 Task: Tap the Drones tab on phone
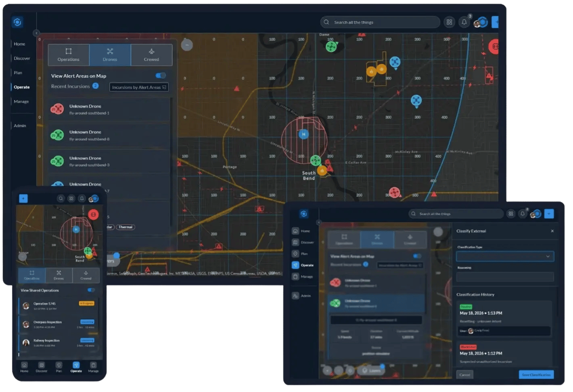(x=59, y=275)
